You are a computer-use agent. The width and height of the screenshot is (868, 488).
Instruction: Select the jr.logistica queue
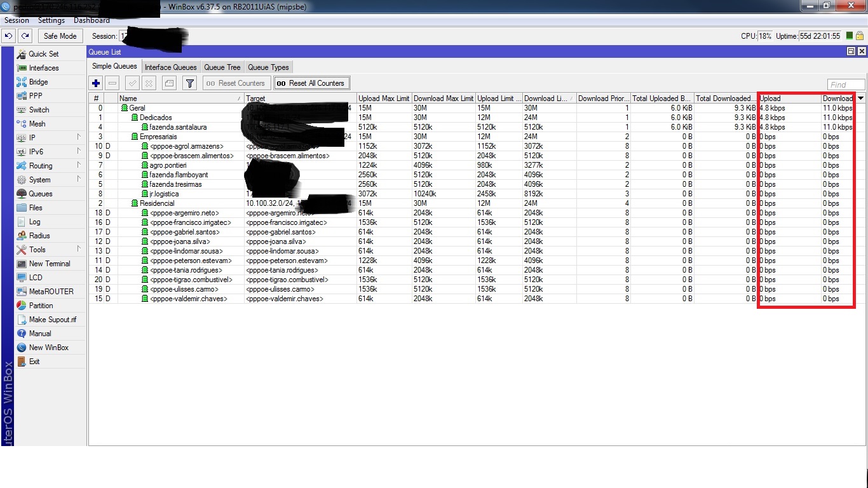click(x=164, y=194)
